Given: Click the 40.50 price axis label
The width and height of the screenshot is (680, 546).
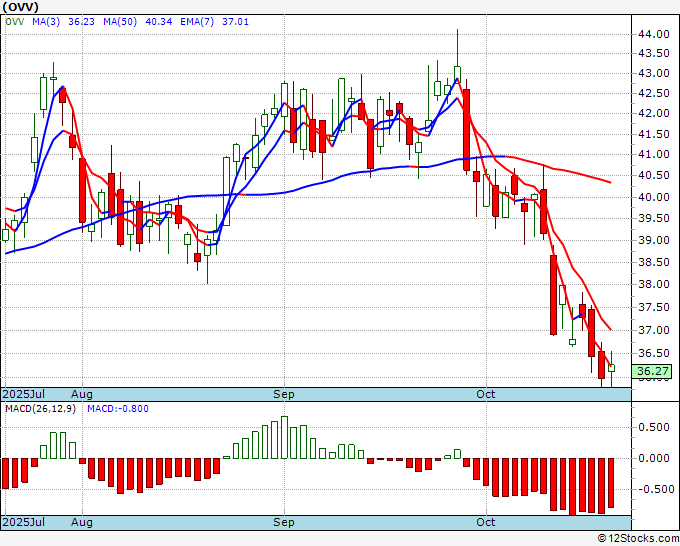Looking at the screenshot, I should (654, 176).
